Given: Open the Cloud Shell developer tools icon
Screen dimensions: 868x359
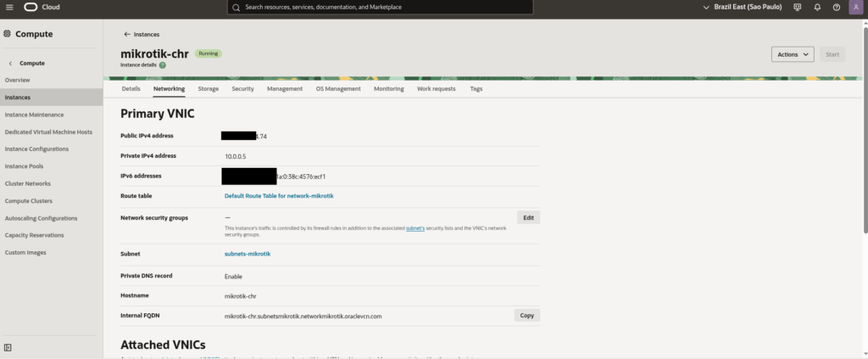Looking at the screenshot, I should point(797,7).
